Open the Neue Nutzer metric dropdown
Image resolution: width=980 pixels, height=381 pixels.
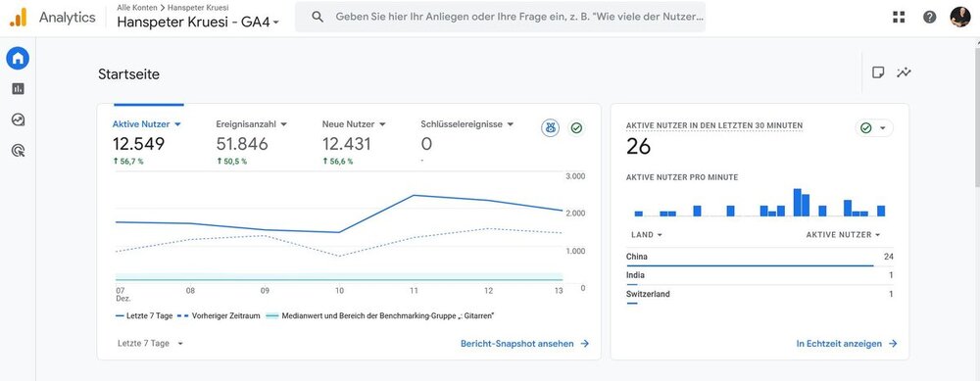[355, 124]
